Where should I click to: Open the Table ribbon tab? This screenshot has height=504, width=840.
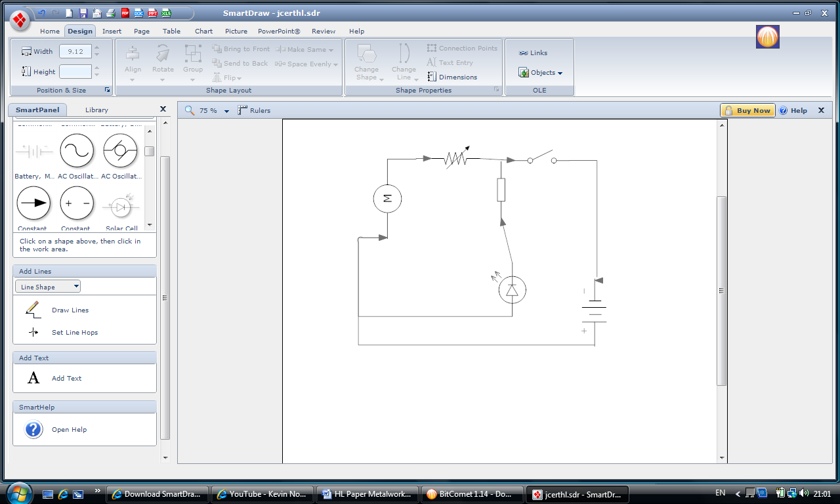172,31
